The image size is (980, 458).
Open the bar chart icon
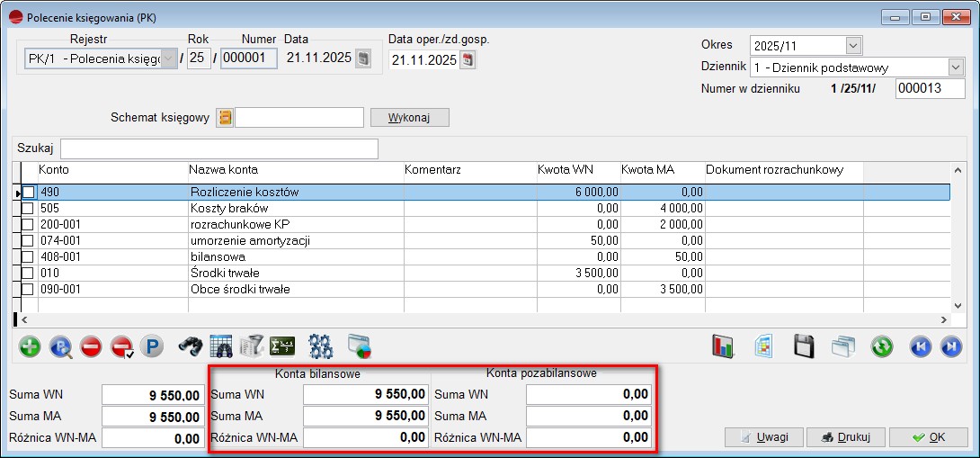coord(724,346)
